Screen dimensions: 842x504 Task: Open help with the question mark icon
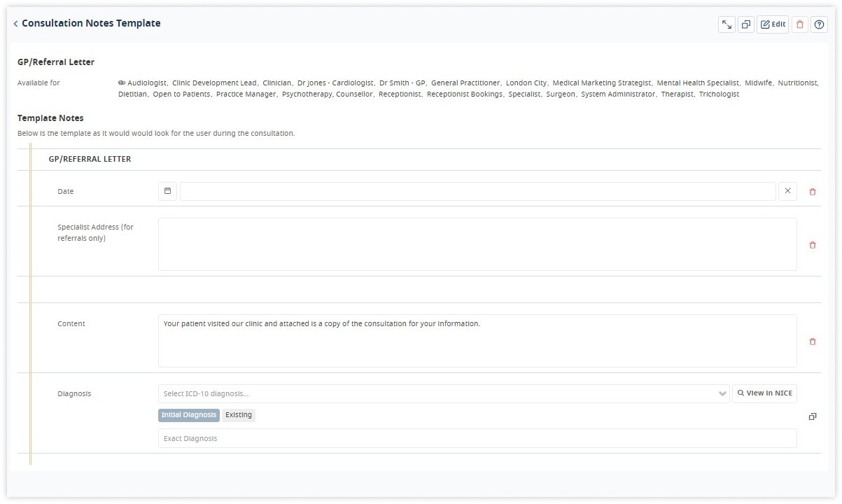tap(819, 24)
